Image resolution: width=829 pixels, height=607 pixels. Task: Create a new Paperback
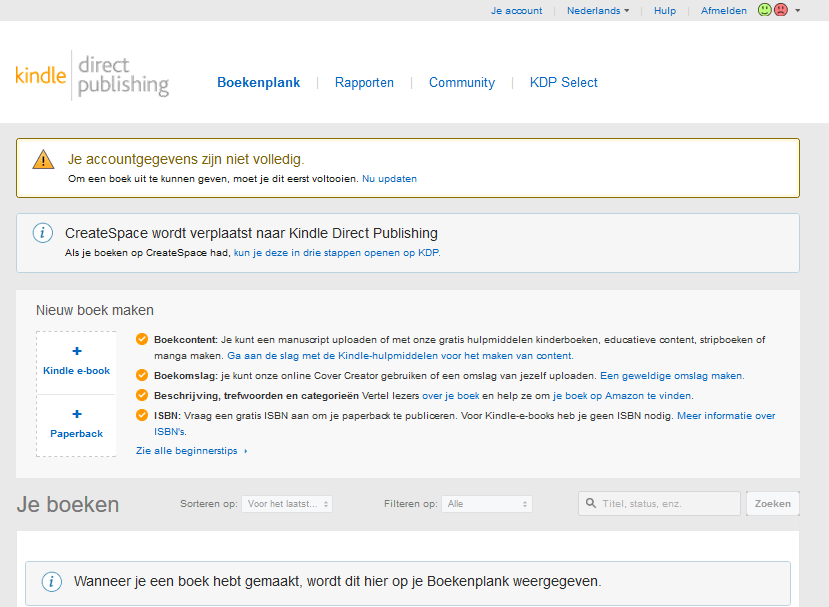pos(77,426)
